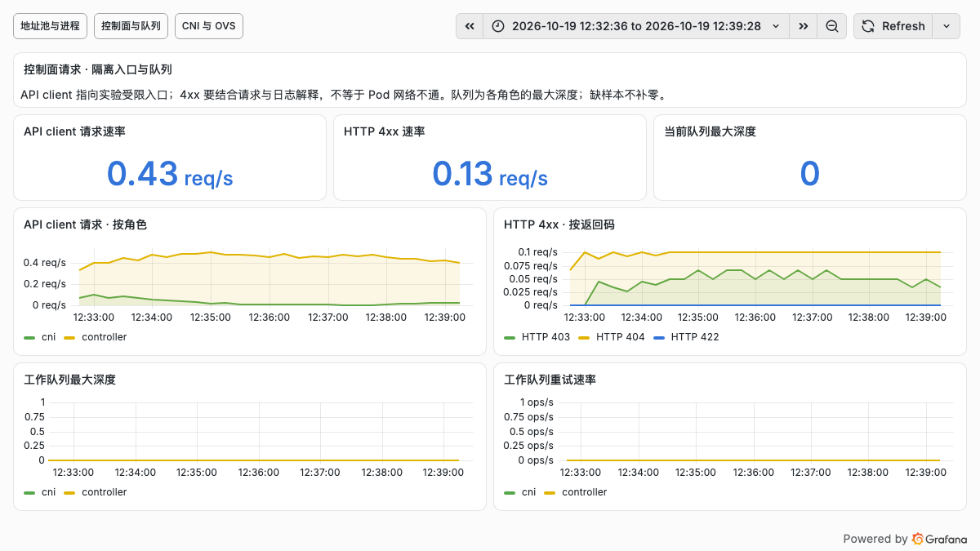Click the 0.13 req/s stat value
This screenshot has height=551, width=980.
click(x=490, y=174)
